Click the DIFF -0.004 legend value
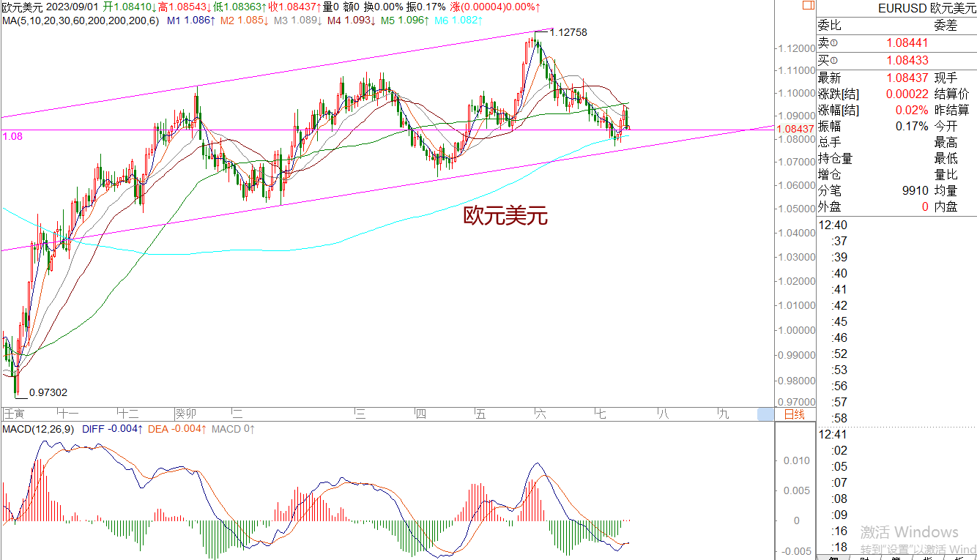 (x=111, y=428)
